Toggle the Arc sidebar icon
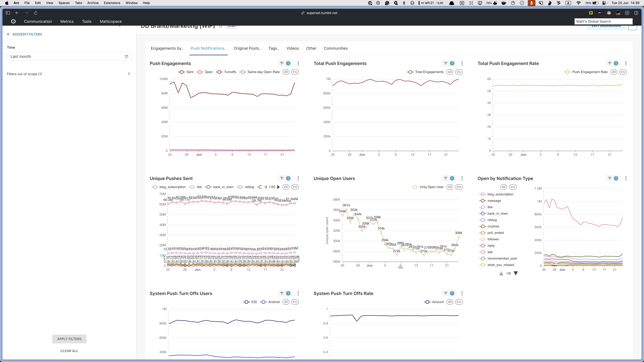 8,13
